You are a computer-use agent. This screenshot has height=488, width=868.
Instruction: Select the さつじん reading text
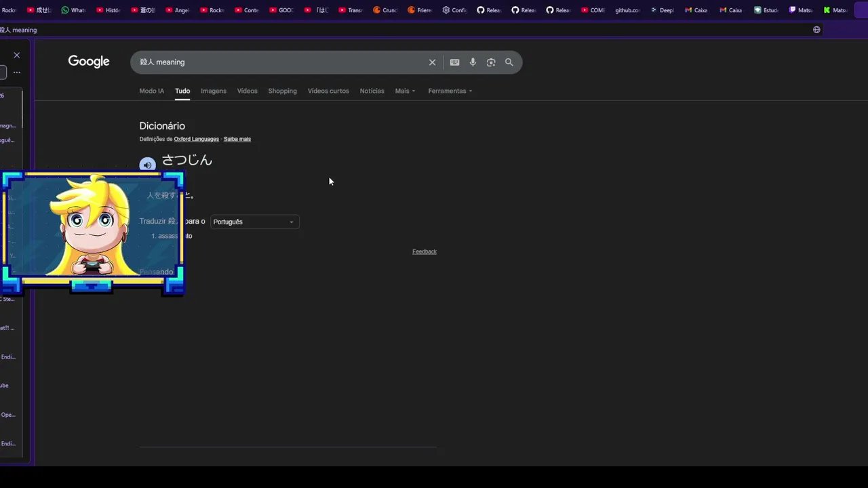pos(187,160)
